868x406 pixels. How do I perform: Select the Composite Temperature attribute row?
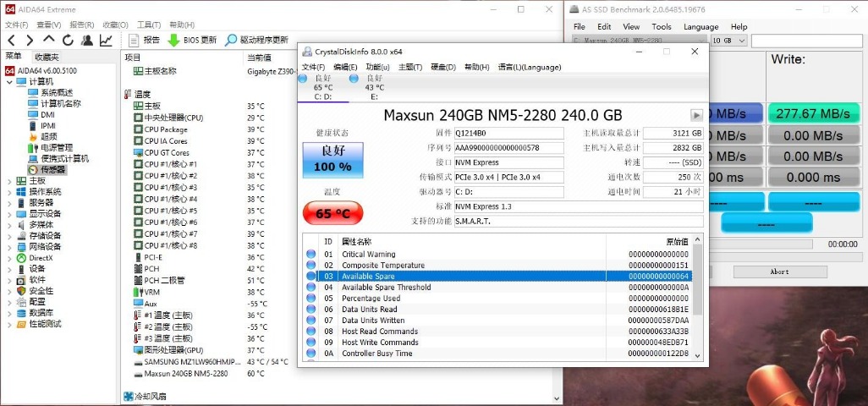pyautogui.click(x=497, y=266)
